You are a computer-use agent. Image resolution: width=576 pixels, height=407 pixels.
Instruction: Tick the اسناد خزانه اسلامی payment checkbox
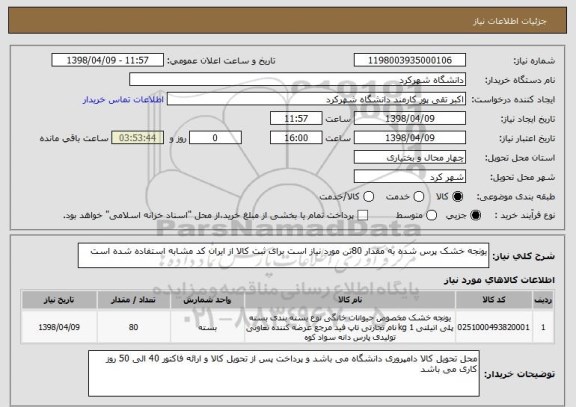click(x=363, y=216)
